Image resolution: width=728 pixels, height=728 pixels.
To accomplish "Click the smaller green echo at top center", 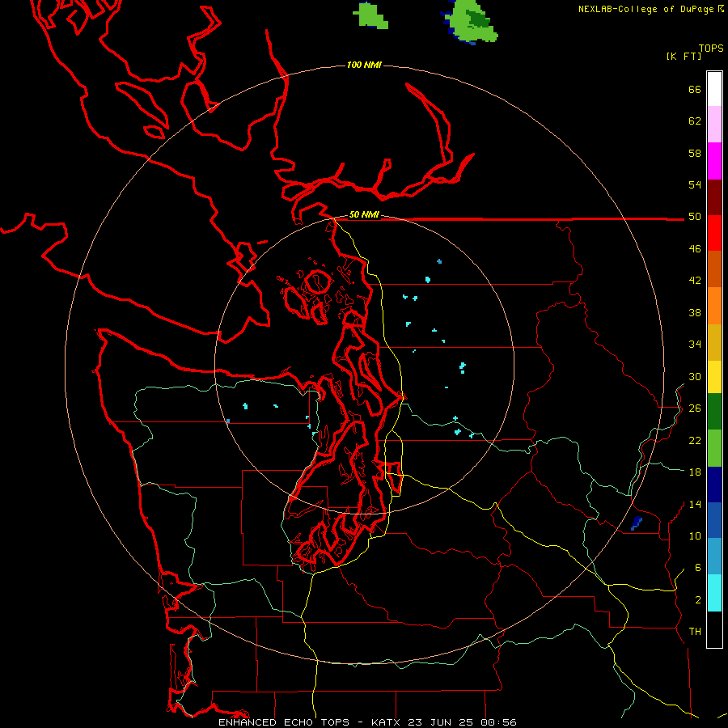I will coord(370,15).
